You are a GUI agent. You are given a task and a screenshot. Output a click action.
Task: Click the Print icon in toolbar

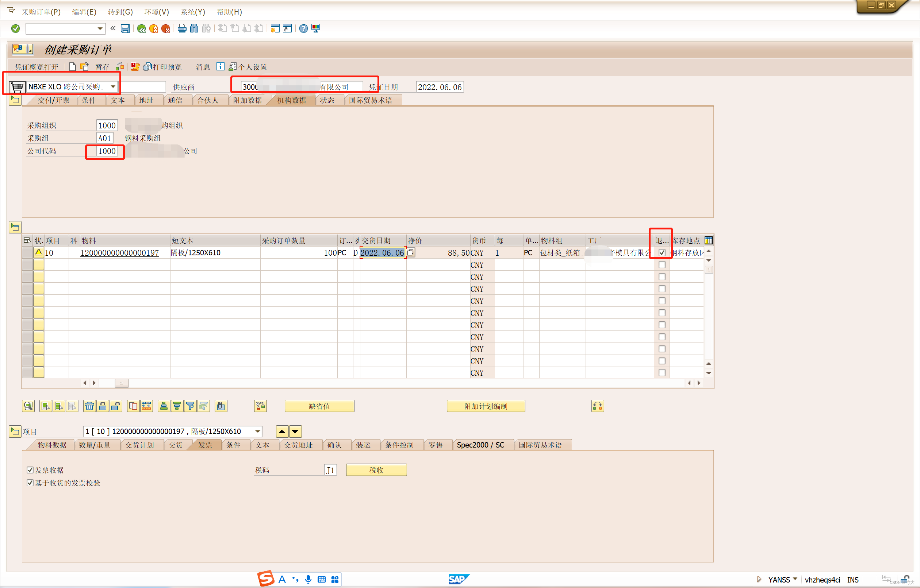(x=182, y=28)
